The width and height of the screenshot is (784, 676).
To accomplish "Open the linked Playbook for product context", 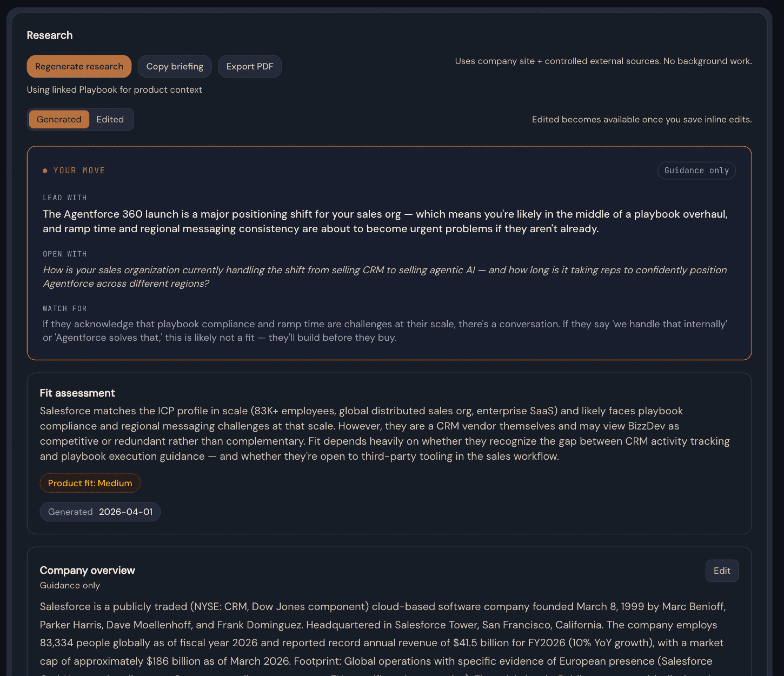I will (114, 90).
